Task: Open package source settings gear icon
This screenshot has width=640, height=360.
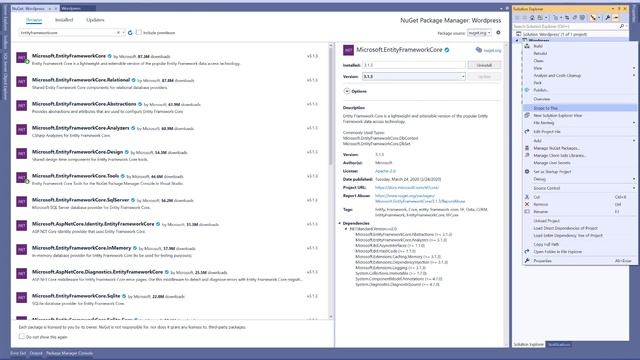Action: (x=498, y=33)
